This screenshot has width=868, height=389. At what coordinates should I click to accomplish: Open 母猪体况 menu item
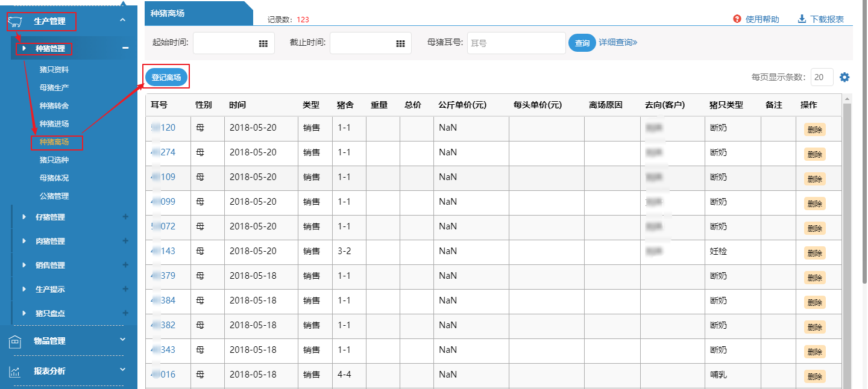point(54,178)
